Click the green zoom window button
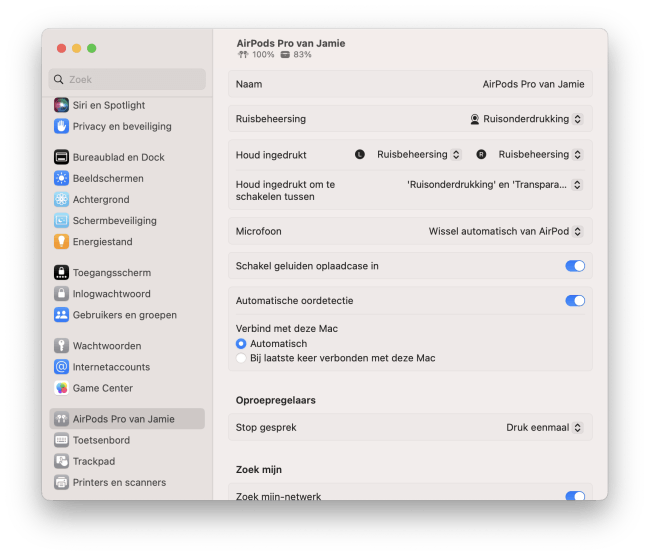 (92, 49)
